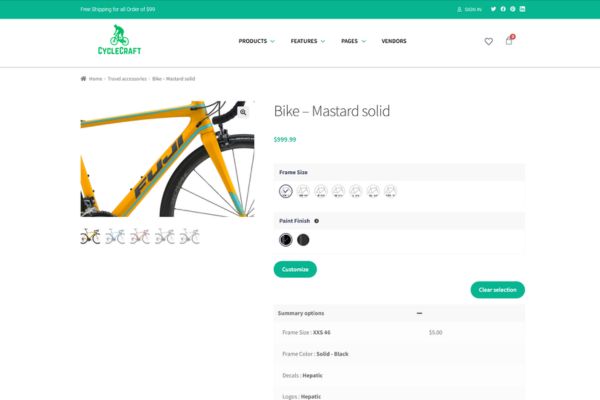Click the CycleCraft logo
600x400 pixels.
click(x=119, y=40)
